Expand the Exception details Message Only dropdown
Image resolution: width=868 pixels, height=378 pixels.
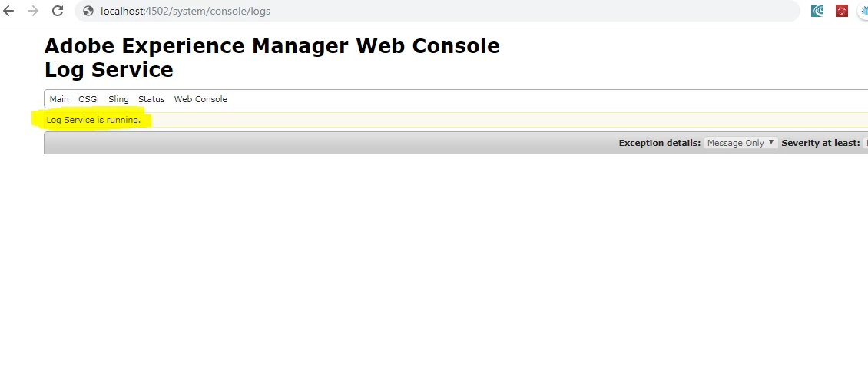(x=740, y=143)
